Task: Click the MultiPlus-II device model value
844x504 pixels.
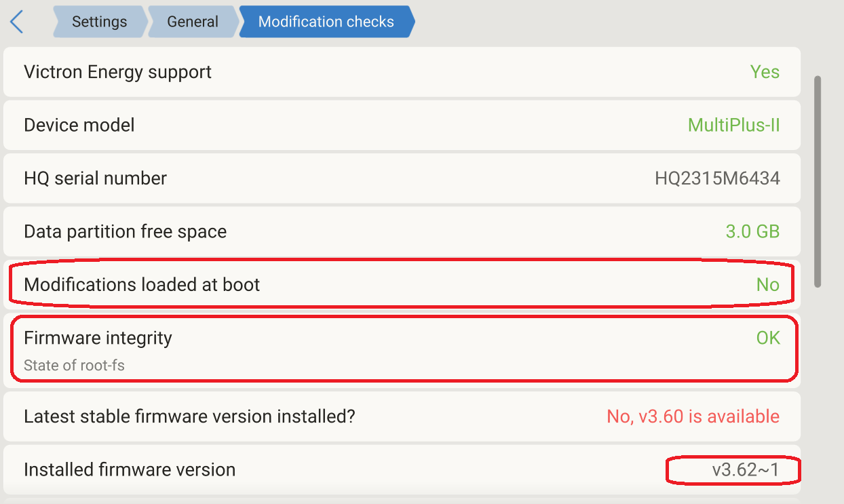Action: (x=733, y=125)
